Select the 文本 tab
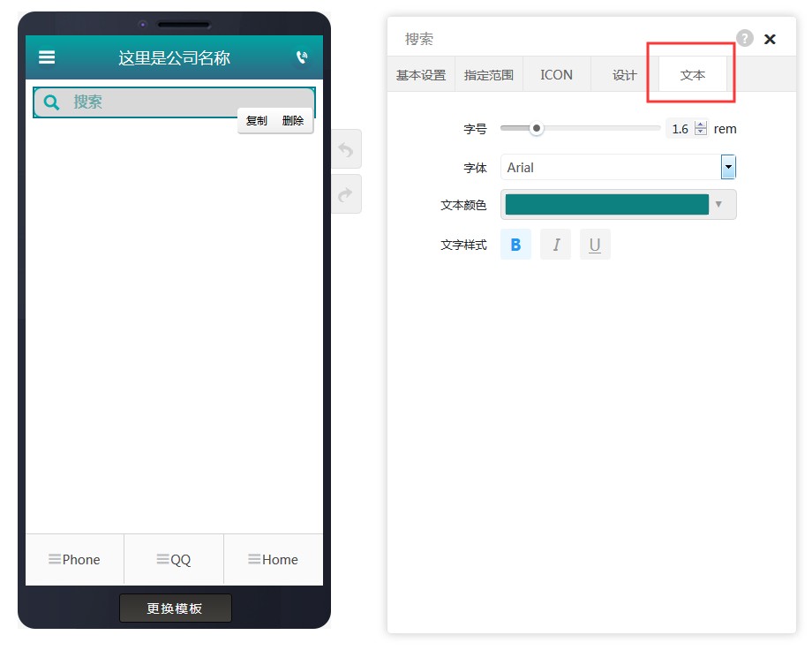Image resolution: width=812 pixels, height=650 pixels. click(692, 75)
